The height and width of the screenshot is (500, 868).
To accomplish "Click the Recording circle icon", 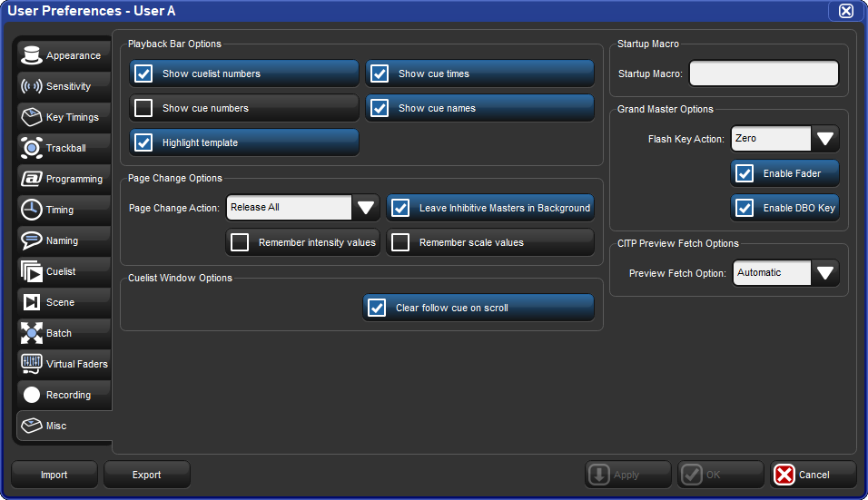I will (x=32, y=395).
